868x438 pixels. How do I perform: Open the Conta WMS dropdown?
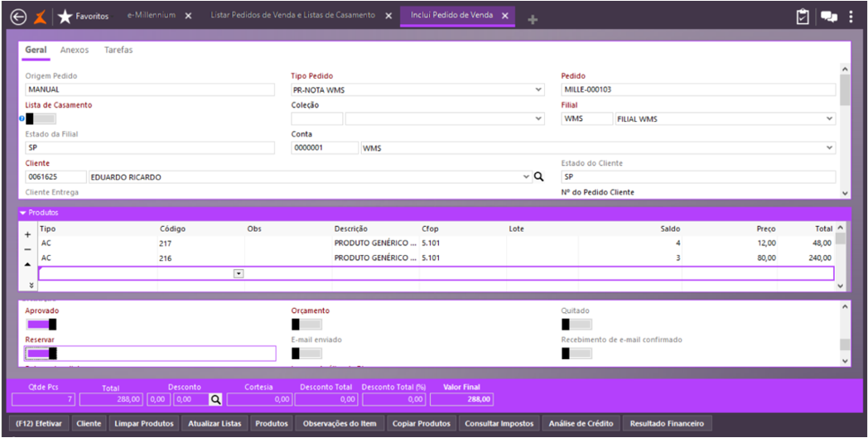(x=829, y=148)
